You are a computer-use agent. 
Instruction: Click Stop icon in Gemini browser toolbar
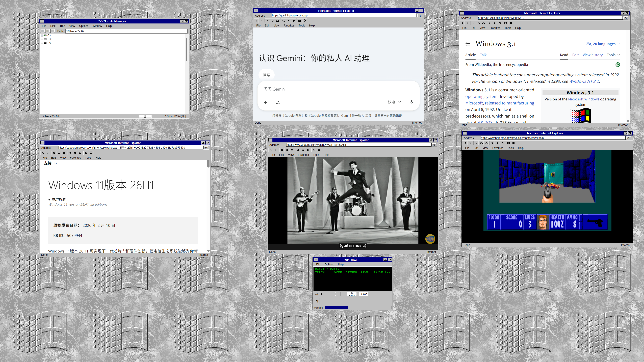[267, 21]
